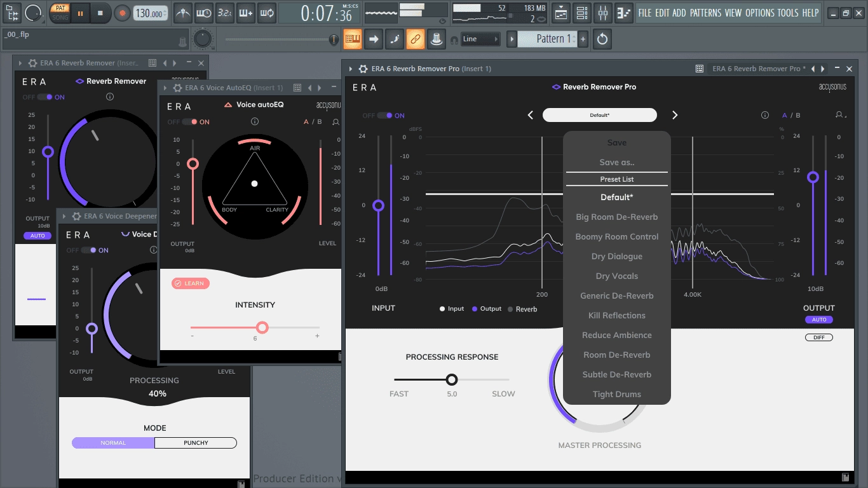Click the undo history circular arrow
This screenshot has height=488, width=868.
coord(602,39)
